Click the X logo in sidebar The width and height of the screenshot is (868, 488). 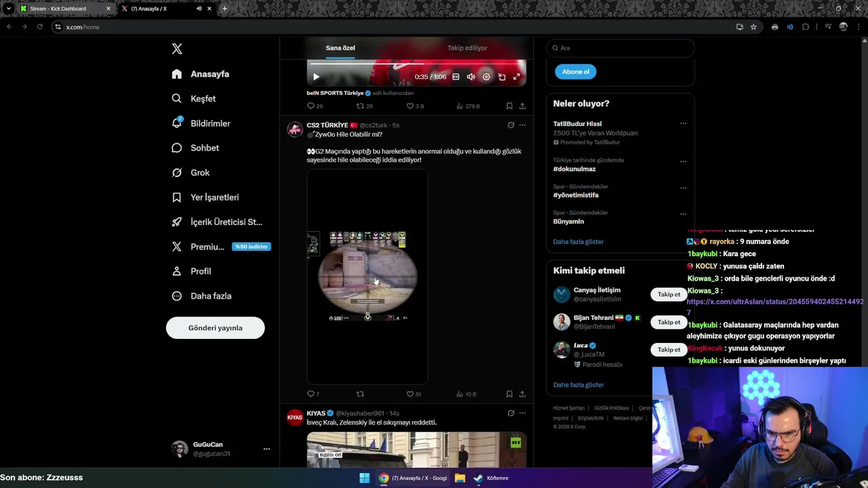coord(177,49)
